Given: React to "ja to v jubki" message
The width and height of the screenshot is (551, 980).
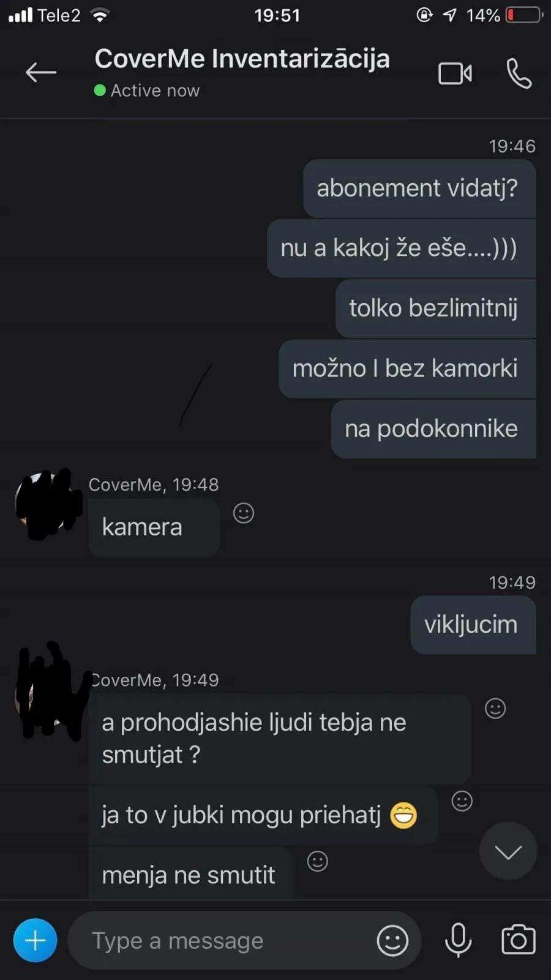Looking at the screenshot, I should point(462,801).
